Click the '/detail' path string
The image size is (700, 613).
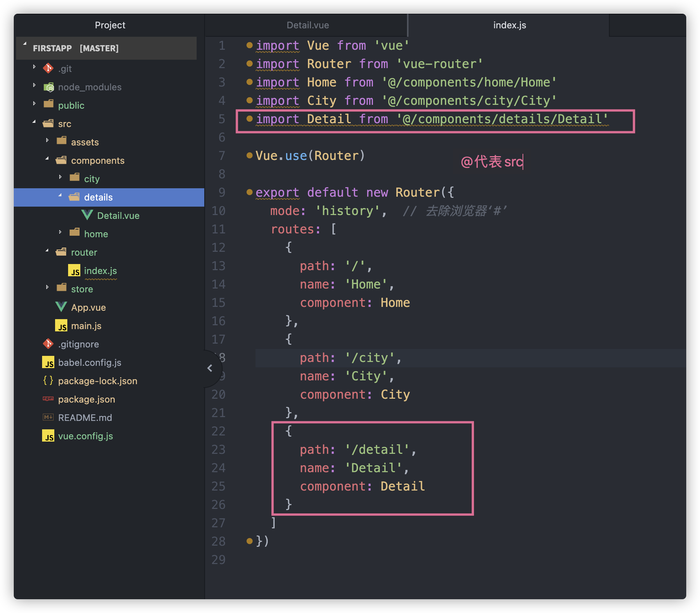click(377, 450)
